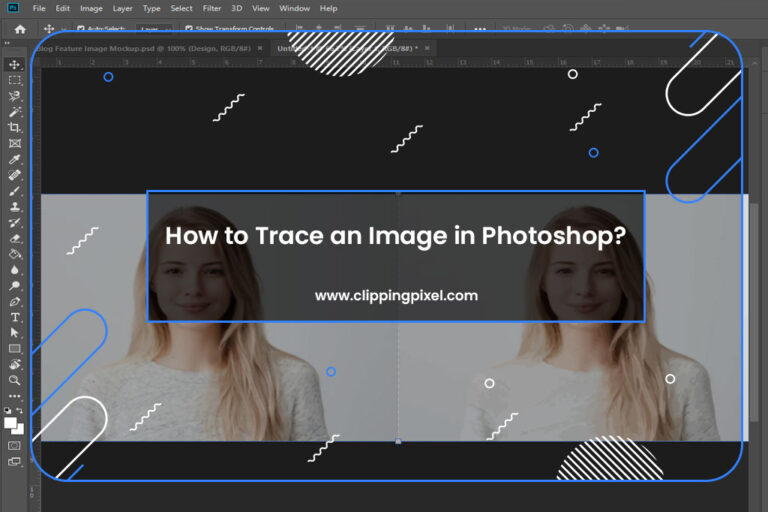This screenshot has width=768, height=512.
Task: Open the background color picker swatch
Action: point(20,431)
